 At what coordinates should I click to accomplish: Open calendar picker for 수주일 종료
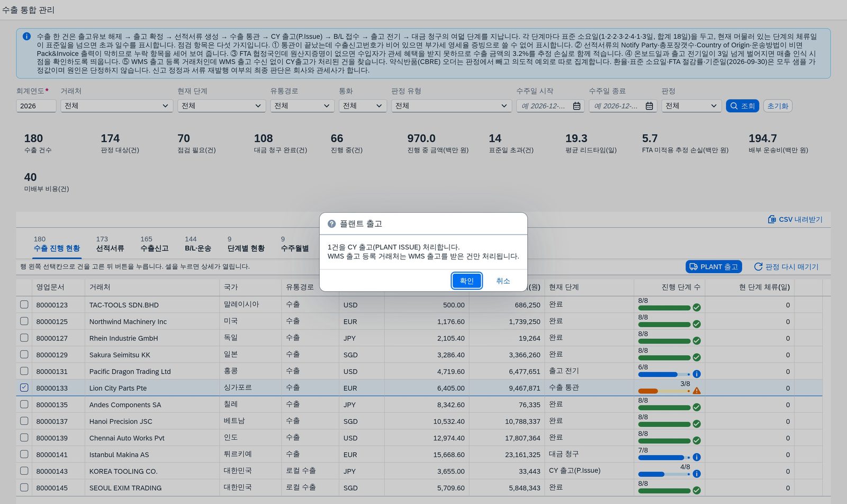649,106
